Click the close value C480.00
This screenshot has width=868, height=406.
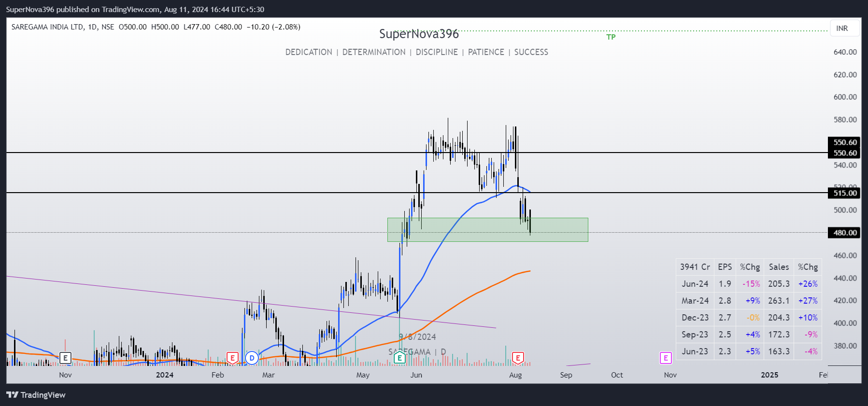[228, 27]
